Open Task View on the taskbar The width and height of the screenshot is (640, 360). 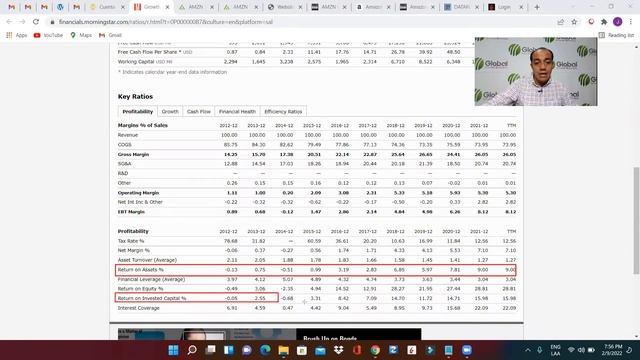[x=210, y=350]
